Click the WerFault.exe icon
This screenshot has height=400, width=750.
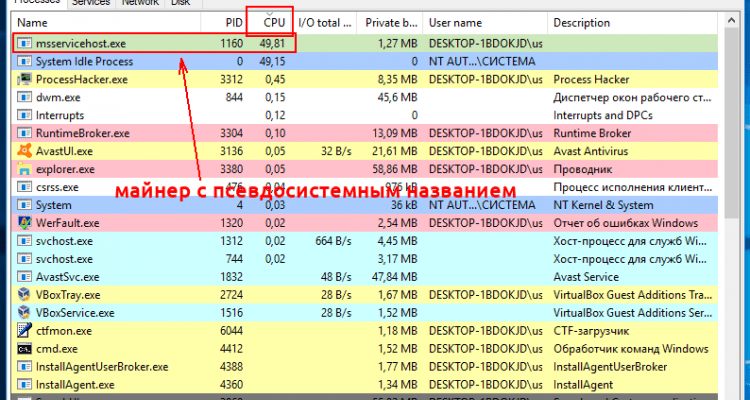24,223
